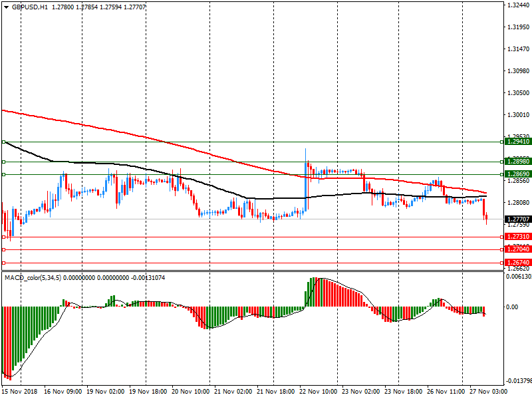This screenshot has width=532, height=399.
Task: Click the 22 Nov 10:00 time axis label
Action: [x=318, y=392]
